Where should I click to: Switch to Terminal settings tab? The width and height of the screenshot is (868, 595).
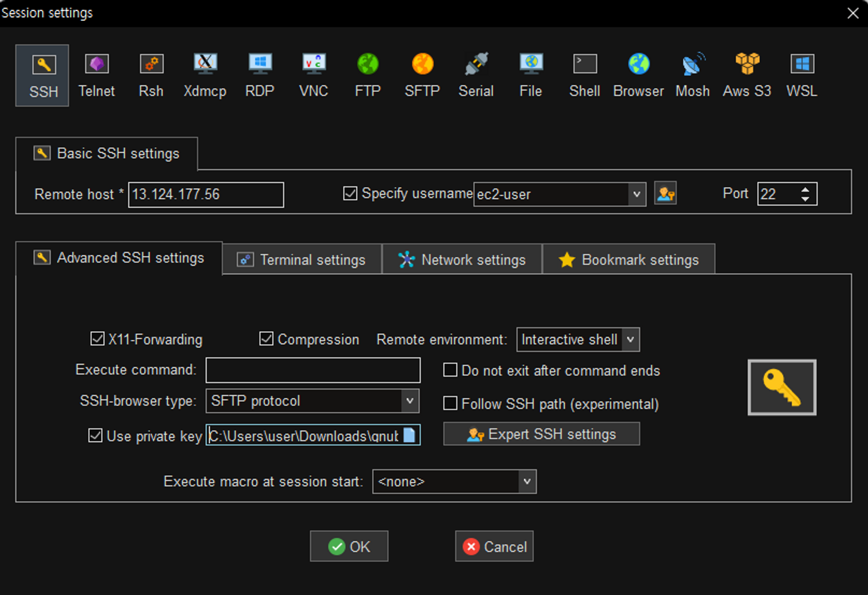pos(302,260)
